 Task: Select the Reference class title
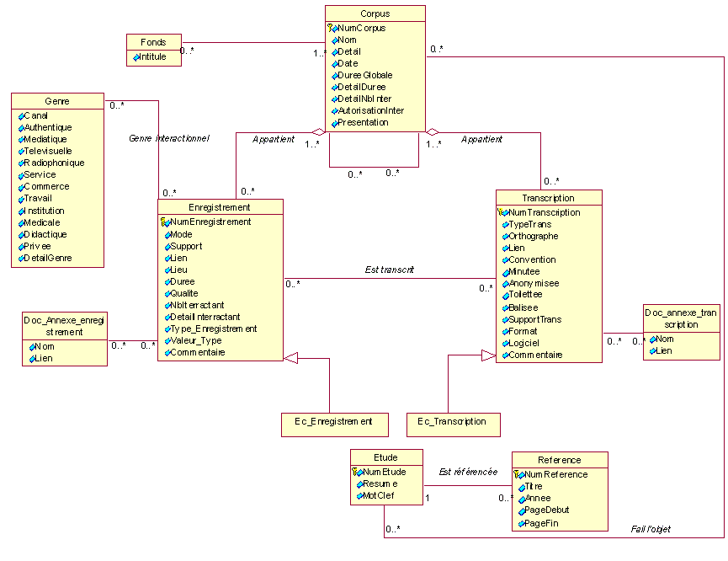coord(560,460)
